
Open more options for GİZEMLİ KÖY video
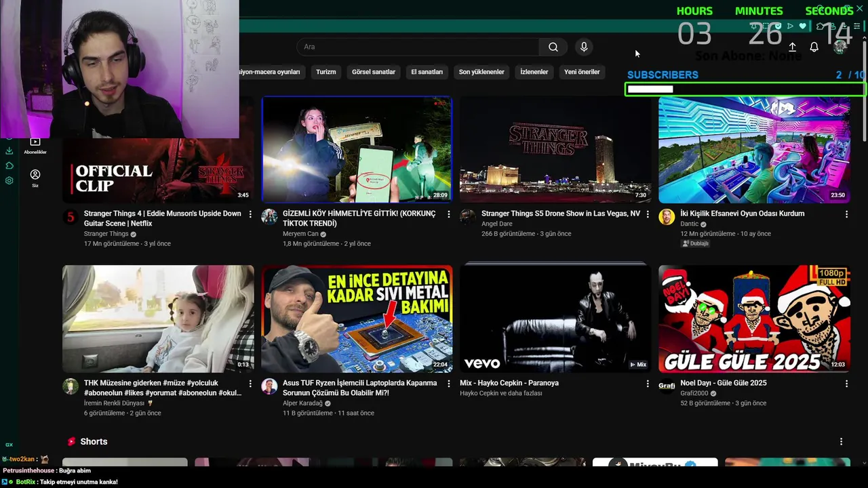click(448, 214)
